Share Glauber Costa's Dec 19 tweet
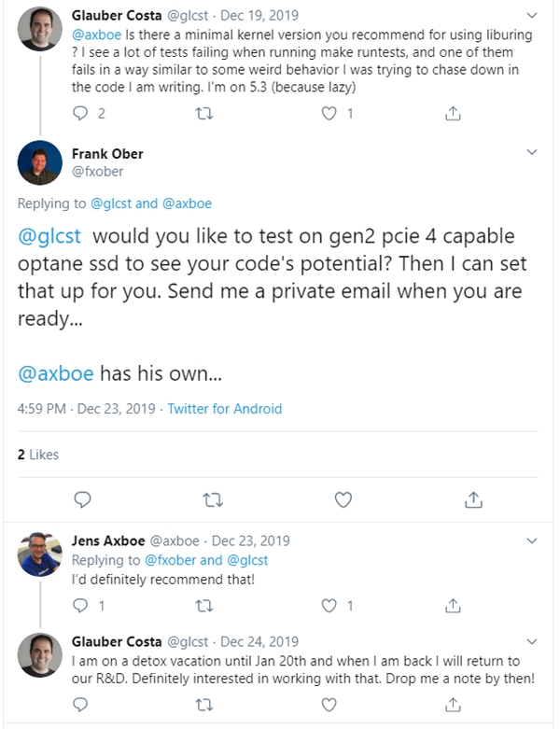560x729 pixels. pos(453,113)
